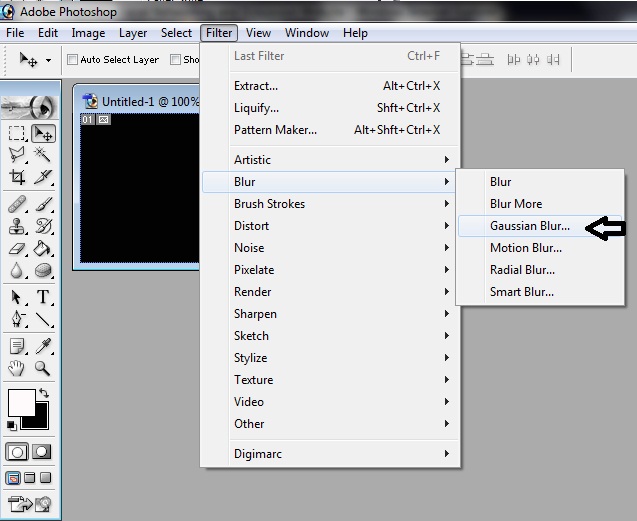
Task: Click the Adobe Online eye graphic
Action: (30, 107)
